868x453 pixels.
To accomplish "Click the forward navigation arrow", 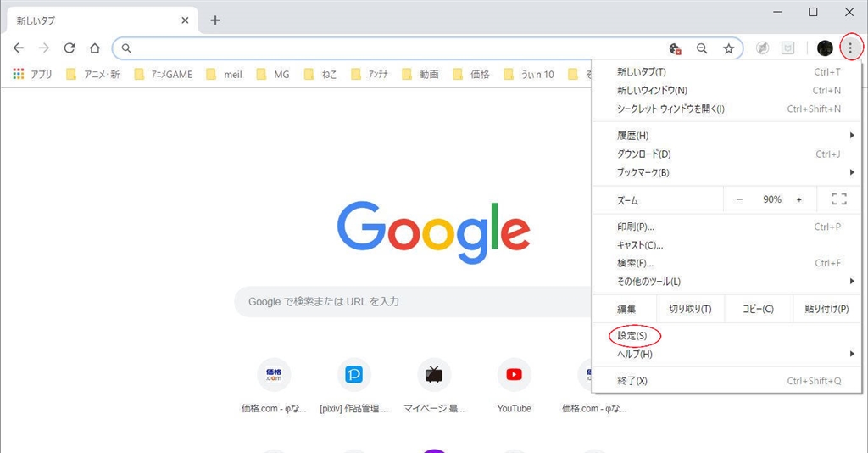I will [x=44, y=48].
